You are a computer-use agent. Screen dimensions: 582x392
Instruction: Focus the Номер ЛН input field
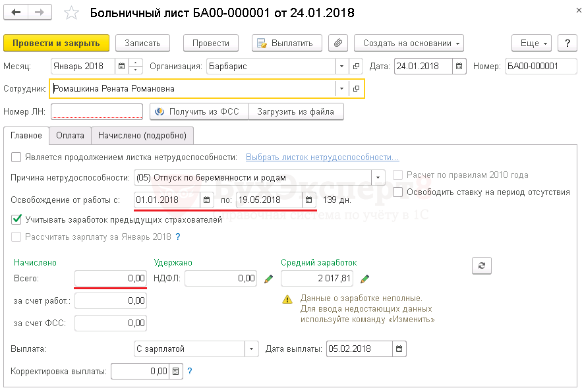(x=97, y=111)
